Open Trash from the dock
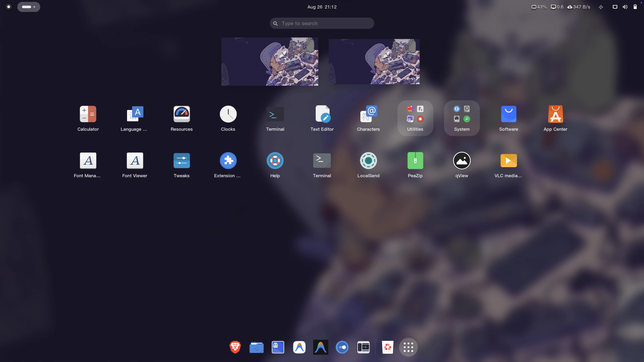 click(388, 347)
